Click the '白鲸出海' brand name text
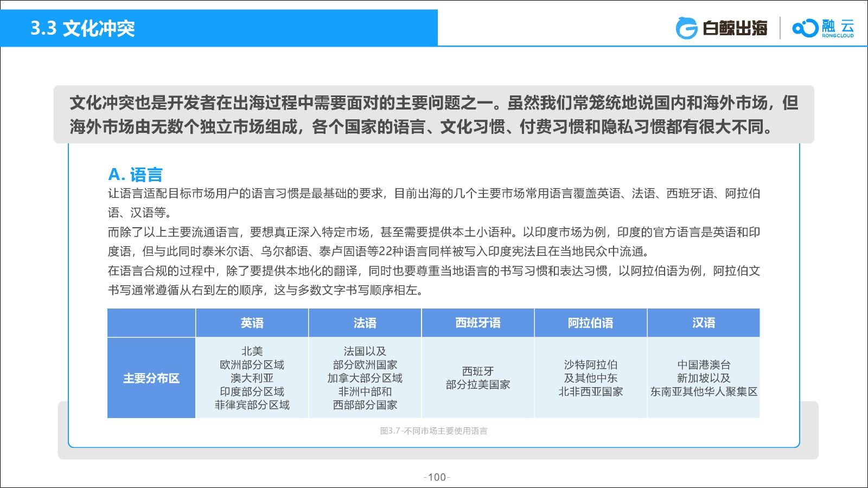This screenshot has width=868, height=488. (x=735, y=28)
